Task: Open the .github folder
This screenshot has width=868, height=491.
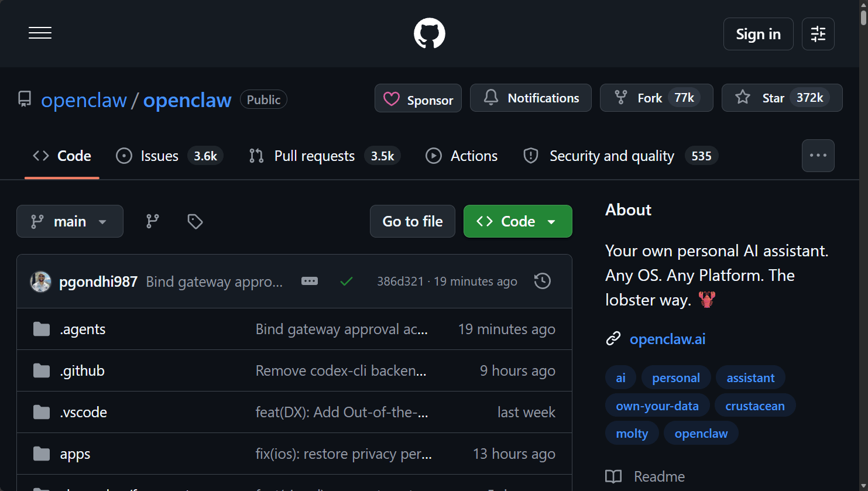Action: 82,371
